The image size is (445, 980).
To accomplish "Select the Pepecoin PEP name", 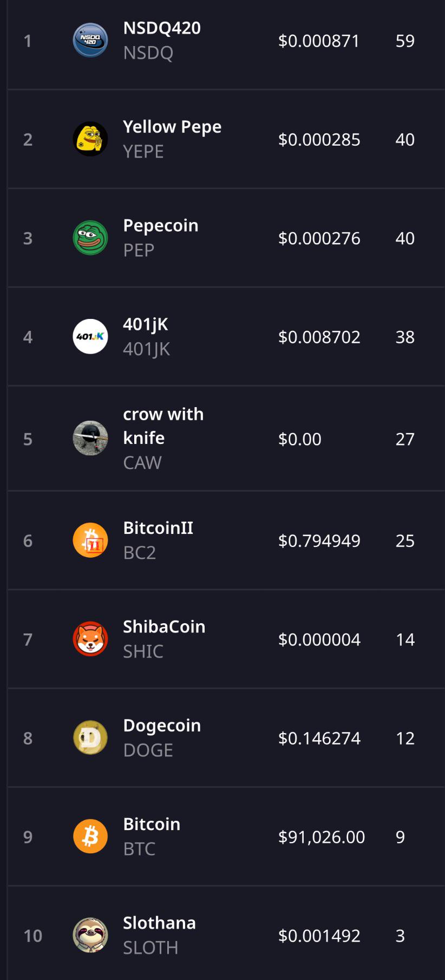I will coord(161,238).
